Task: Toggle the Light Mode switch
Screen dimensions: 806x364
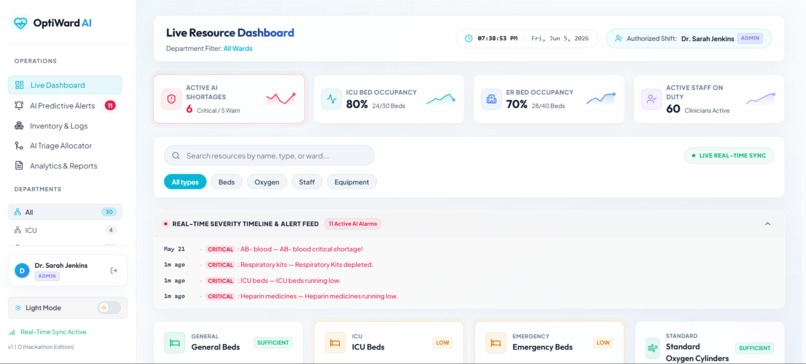Action: click(x=109, y=308)
